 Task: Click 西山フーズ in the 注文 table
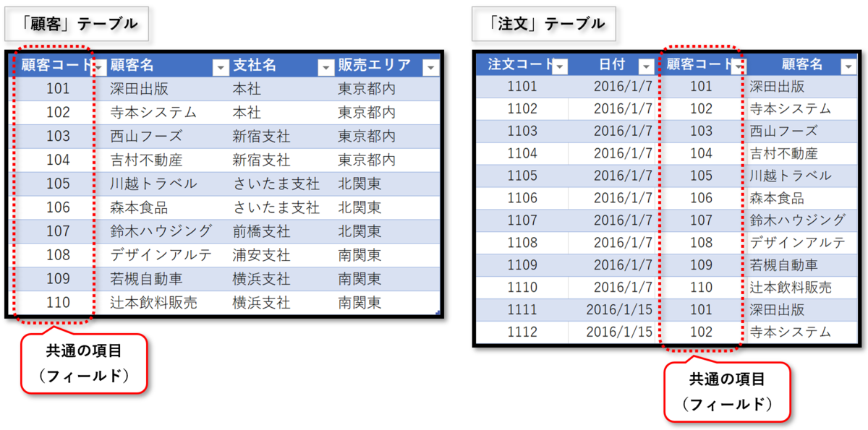pyautogui.click(x=783, y=132)
